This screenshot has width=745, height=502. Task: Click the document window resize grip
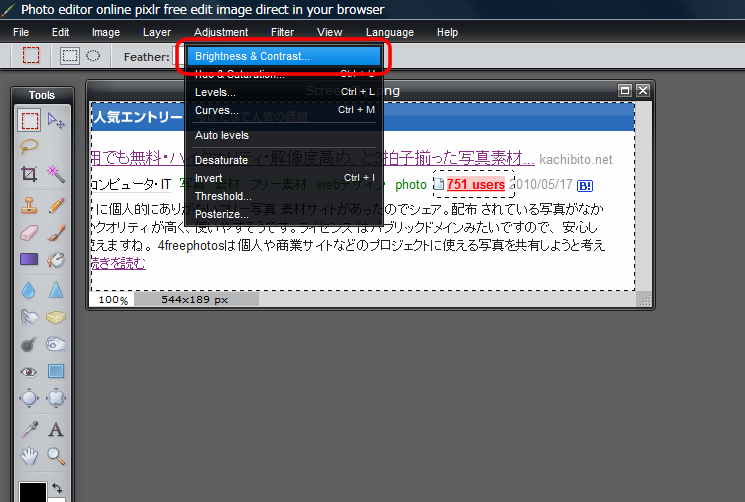tap(645, 300)
